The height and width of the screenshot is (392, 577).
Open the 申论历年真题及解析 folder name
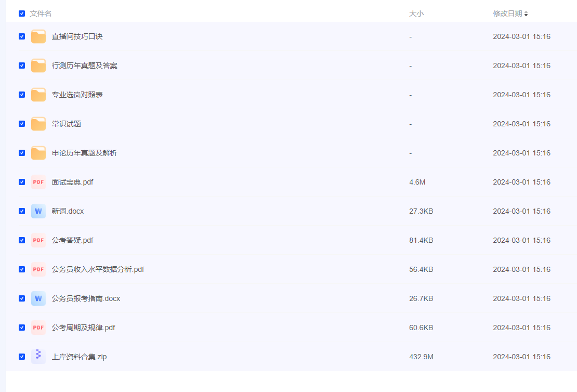(84, 153)
